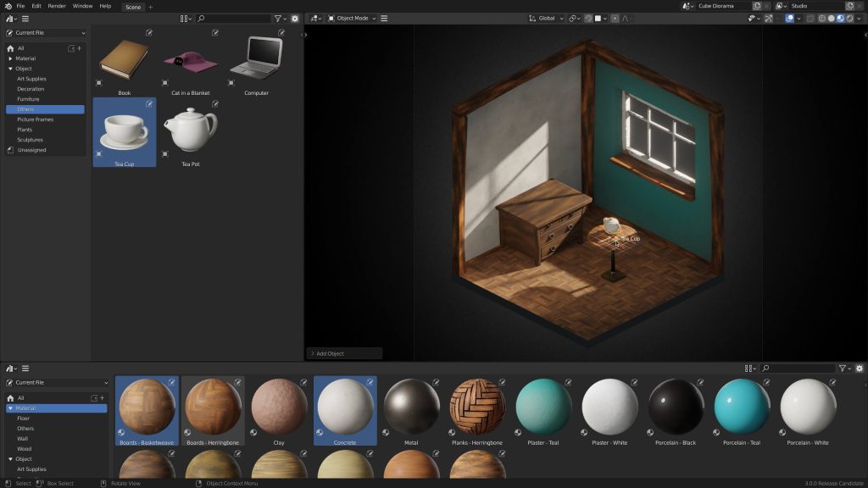868x488 pixels.
Task: Open the Window menu
Action: pos(82,6)
